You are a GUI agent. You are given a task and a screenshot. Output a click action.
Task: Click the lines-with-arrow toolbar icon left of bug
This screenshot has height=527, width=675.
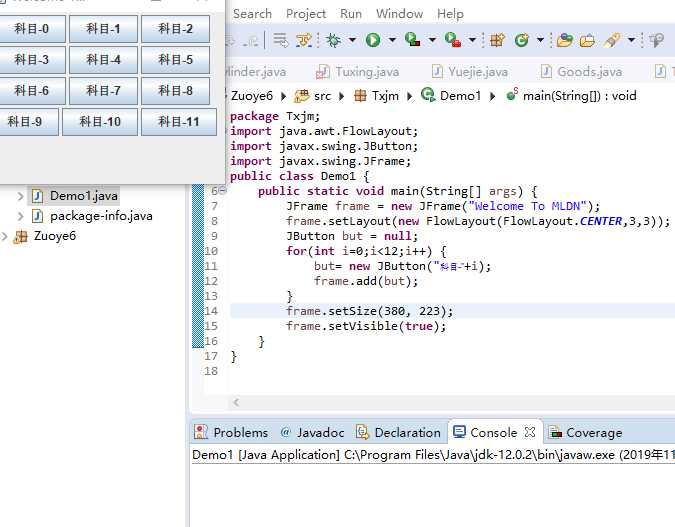(x=281, y=40)
